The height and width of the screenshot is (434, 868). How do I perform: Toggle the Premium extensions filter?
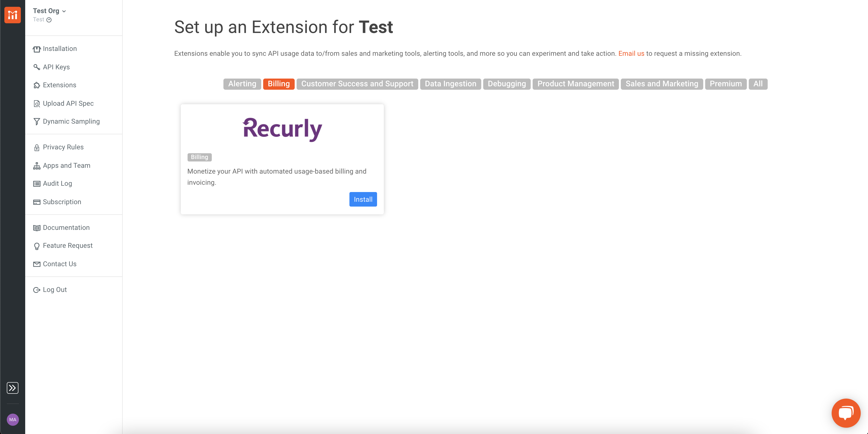(x=726, y=84)
